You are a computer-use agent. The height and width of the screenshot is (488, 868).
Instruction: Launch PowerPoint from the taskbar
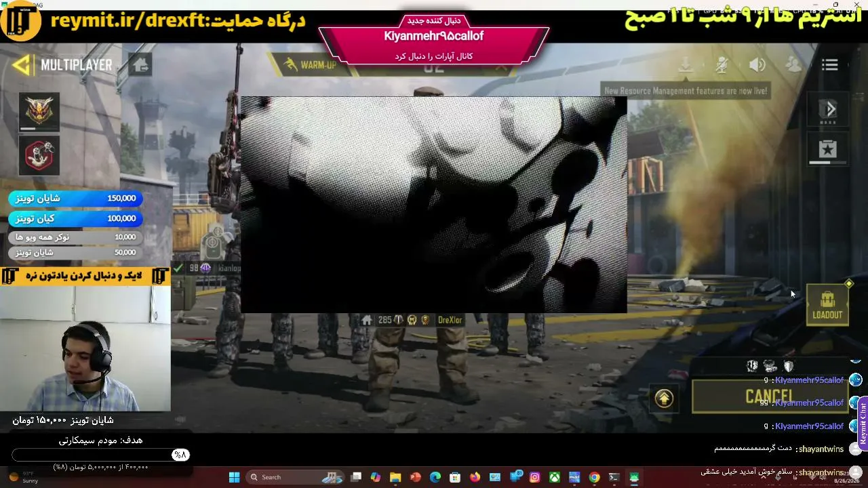pyautogui.click(x=415, y=477)
